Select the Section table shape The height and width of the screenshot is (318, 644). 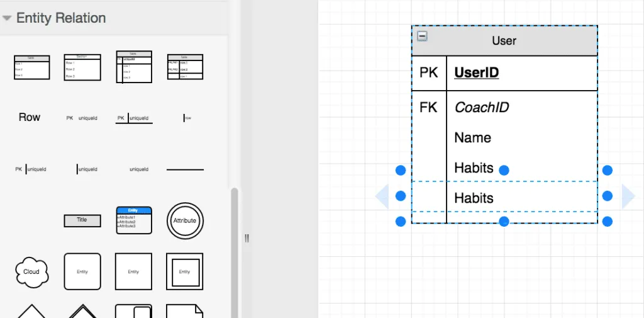[82, 67]
